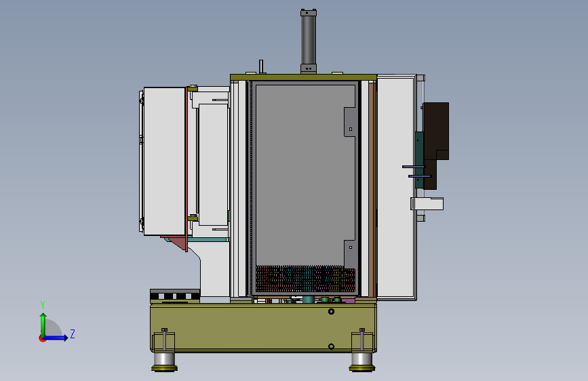Select the vertical pneumatic cylinder on top
588x381 pixels.
click(x=309, y=41)
